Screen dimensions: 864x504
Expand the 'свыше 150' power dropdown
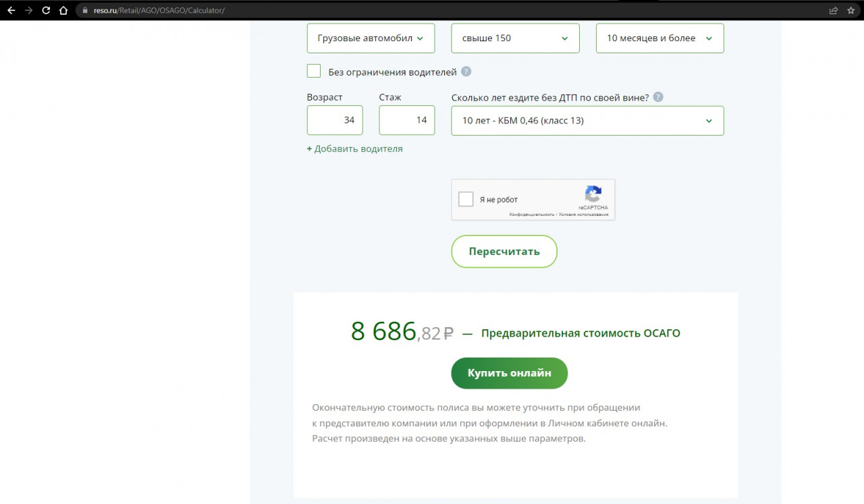tap(515, 38)
